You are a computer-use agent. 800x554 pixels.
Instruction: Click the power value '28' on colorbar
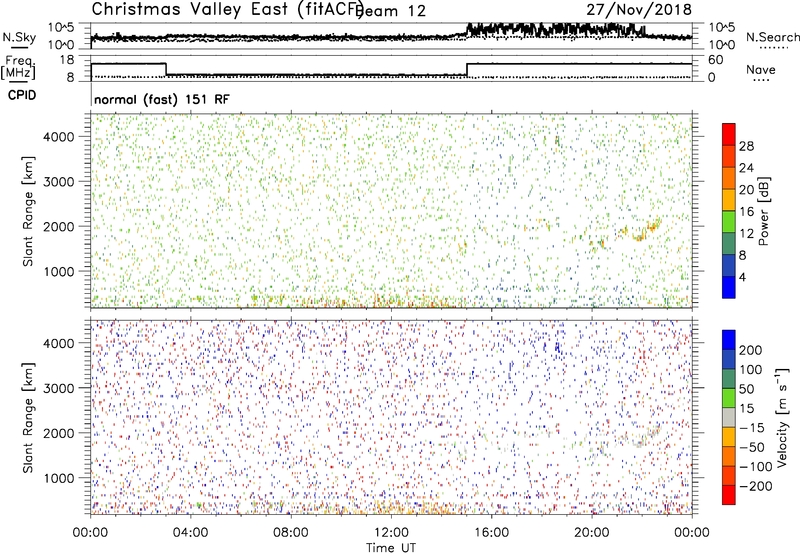point(746,146)
